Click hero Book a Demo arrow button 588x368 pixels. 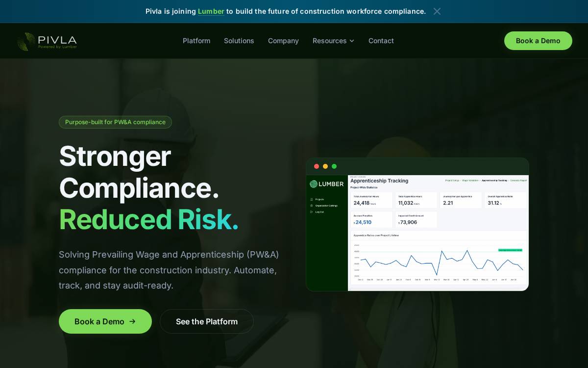coord(105,321)
